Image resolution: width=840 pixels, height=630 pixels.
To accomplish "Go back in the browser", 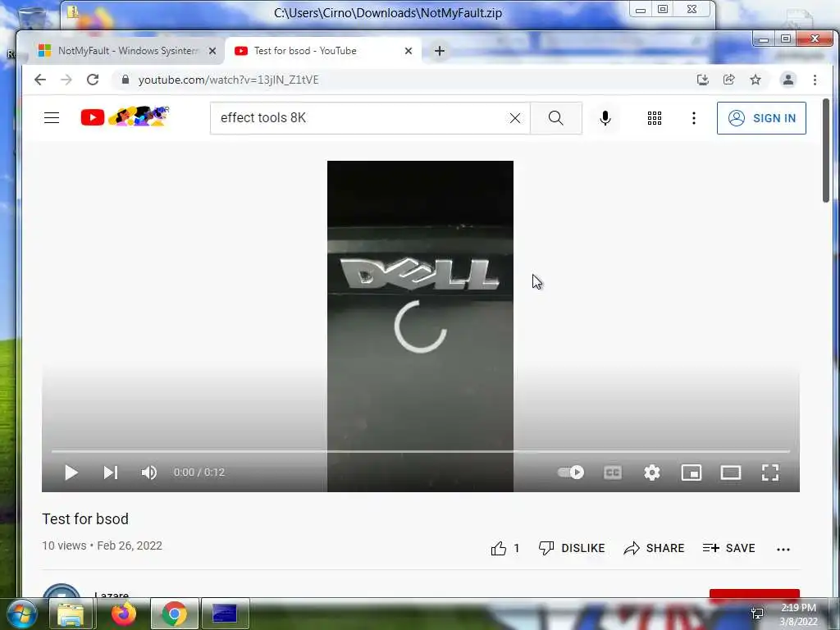I will coord(40,80).
